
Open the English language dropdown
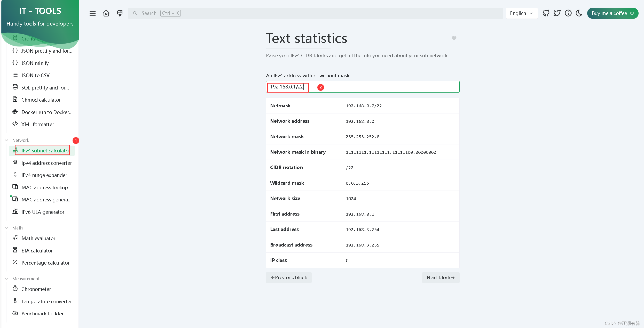click(x=521, y=13)
